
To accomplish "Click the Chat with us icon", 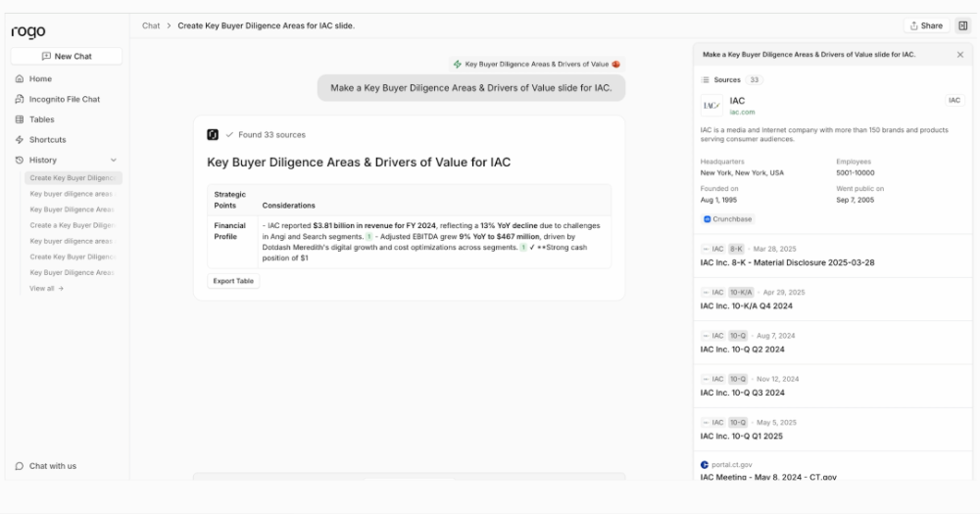I will coord(20,466).
